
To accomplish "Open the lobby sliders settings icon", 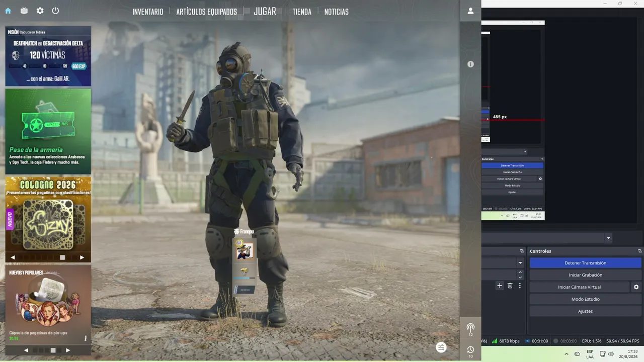I will coord(441,347).
